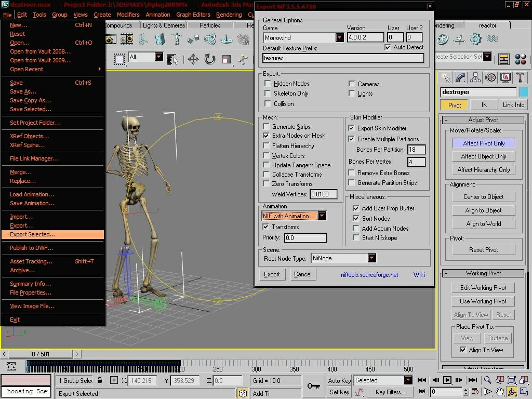
Task: Click the film strip icon in toolbar
Action: pyautogui.click(x=127, y=39)
